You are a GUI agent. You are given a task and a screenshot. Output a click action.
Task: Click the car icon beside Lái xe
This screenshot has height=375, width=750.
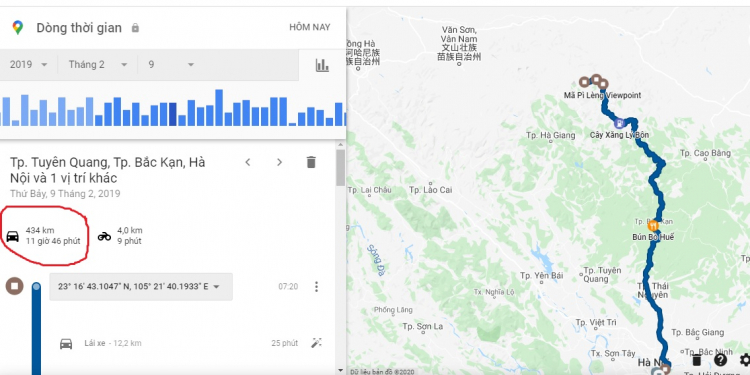pos(66,343)
